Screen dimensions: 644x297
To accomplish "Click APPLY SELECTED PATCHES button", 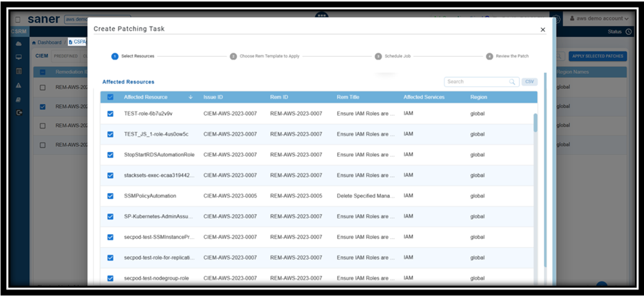I will 597,56.
